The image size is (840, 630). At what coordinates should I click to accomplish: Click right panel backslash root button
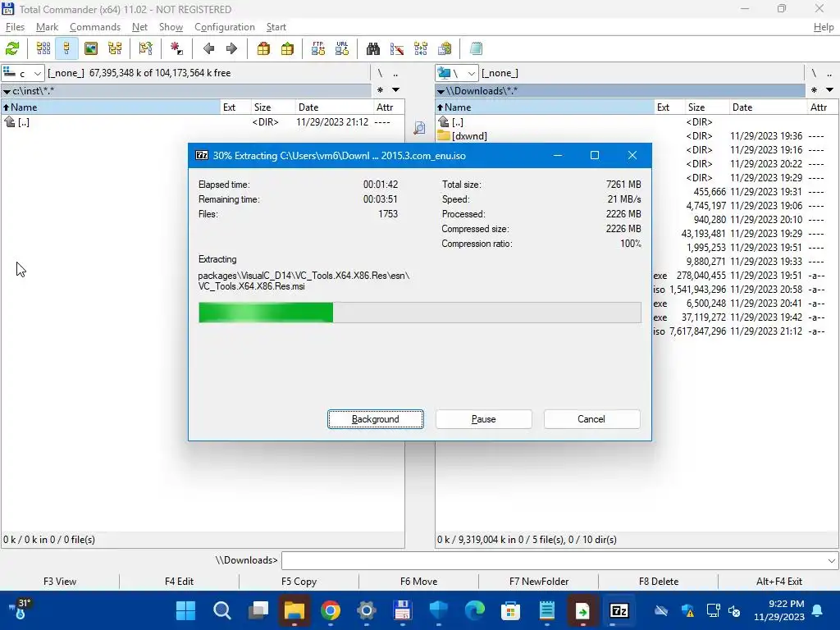(814, 73)
